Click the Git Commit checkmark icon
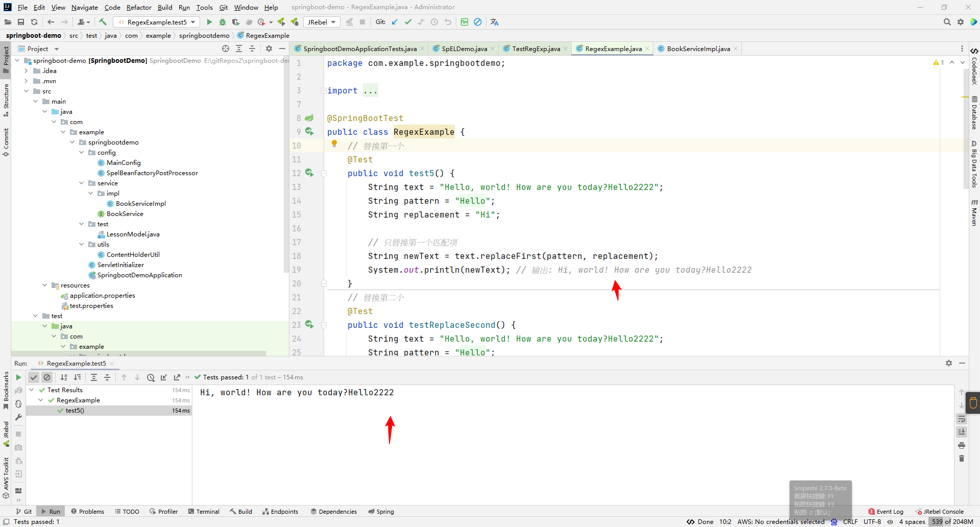Screen dimensions: 980x527 tap(408, 22)
